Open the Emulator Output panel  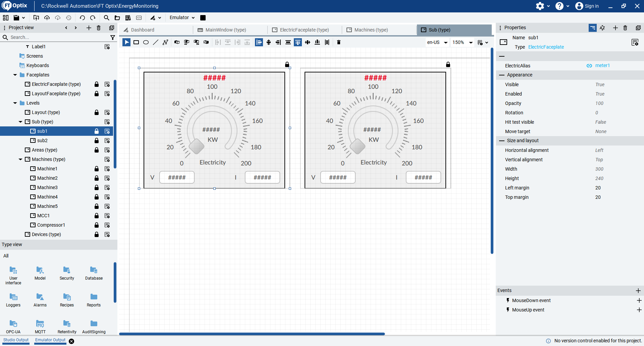click(50, 340)
